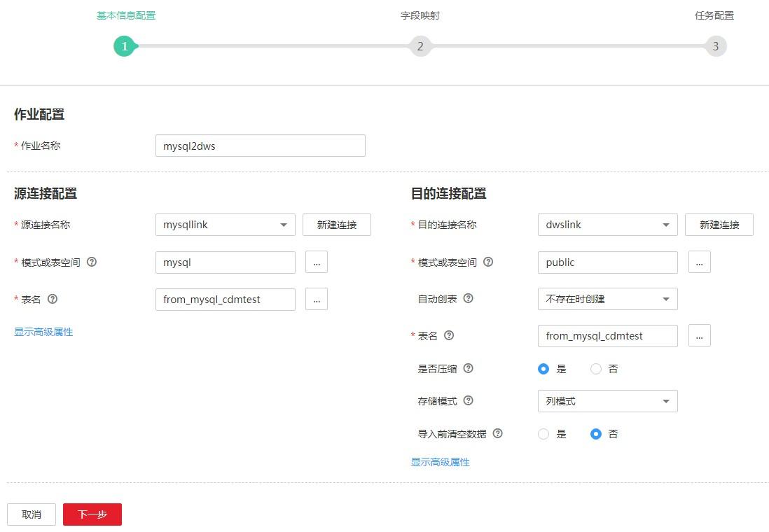Click the ... button beside destination table name

[x=699, y=335]
